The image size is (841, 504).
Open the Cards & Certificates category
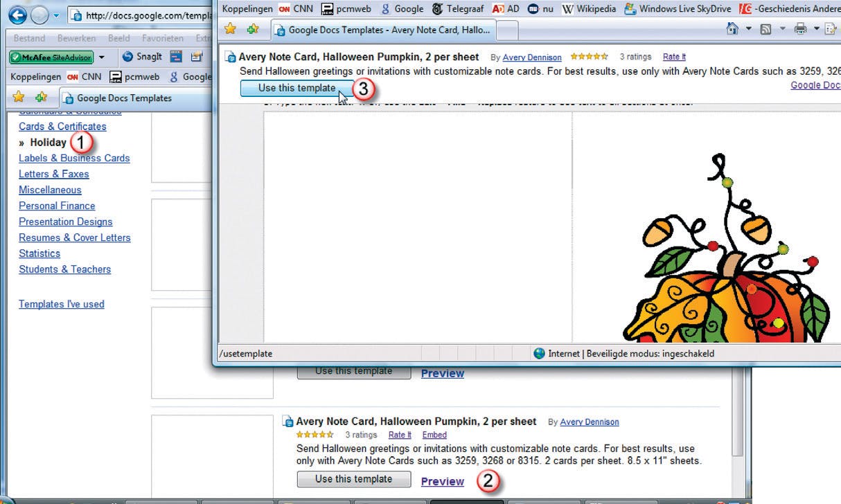tap(62, 126)
